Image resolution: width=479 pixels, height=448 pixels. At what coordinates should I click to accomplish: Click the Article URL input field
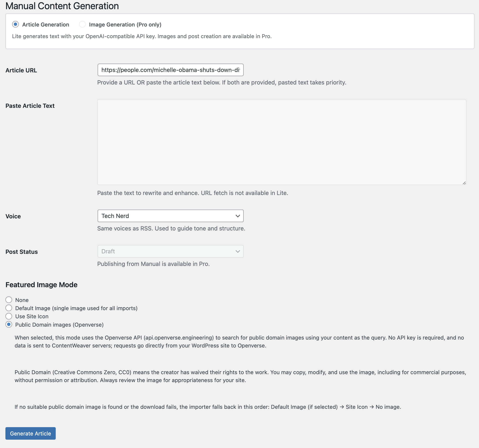[170, 70]
